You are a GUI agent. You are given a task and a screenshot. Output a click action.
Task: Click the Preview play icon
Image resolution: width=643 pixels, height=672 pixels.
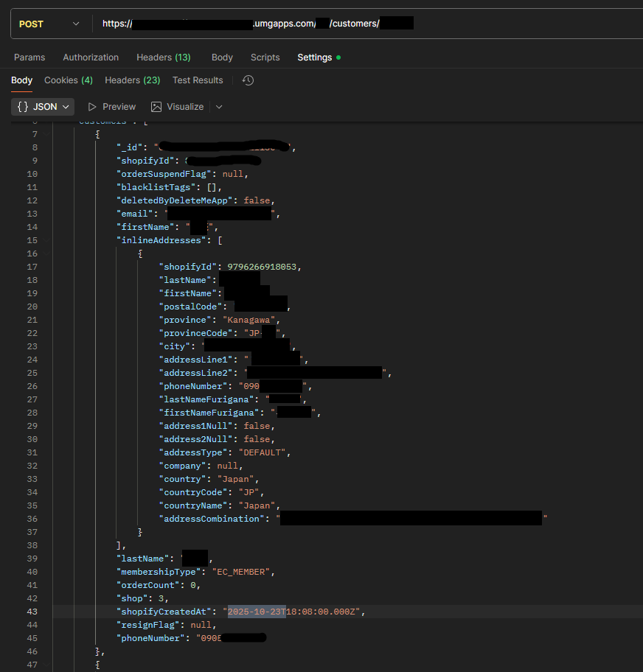tap(92, 107)
